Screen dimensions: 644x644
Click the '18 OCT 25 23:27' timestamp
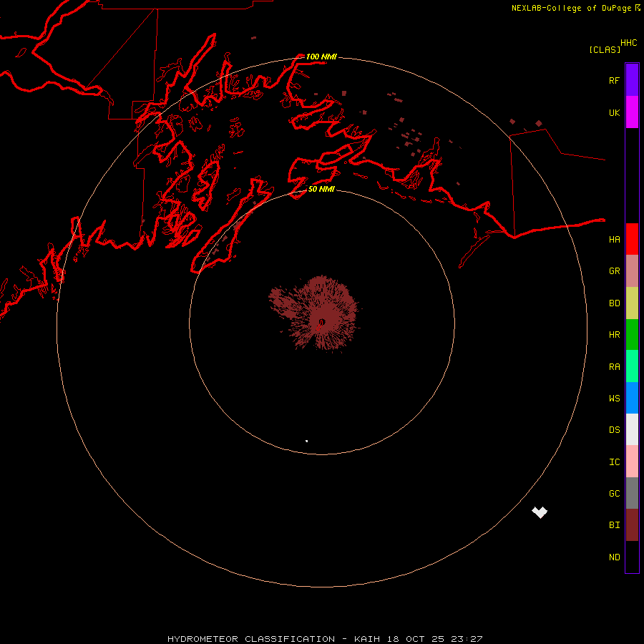[x=434, y=639]
